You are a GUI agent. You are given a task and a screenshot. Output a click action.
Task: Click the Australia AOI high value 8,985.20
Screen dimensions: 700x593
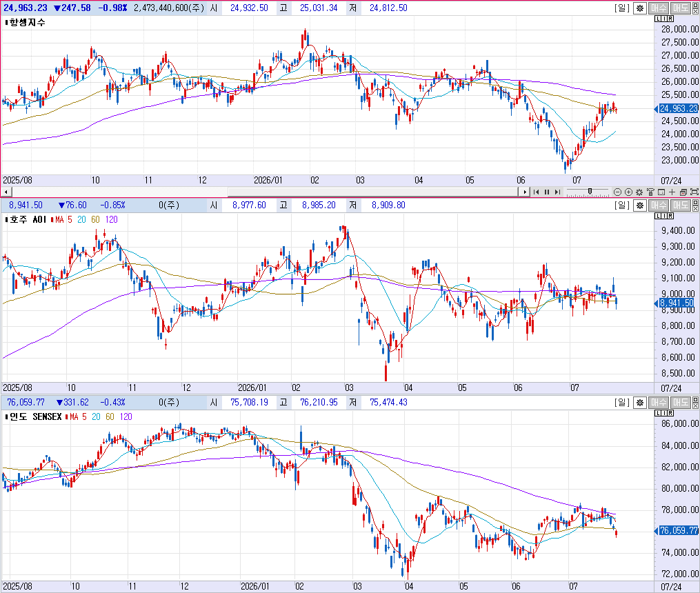(x=319, y=205)
